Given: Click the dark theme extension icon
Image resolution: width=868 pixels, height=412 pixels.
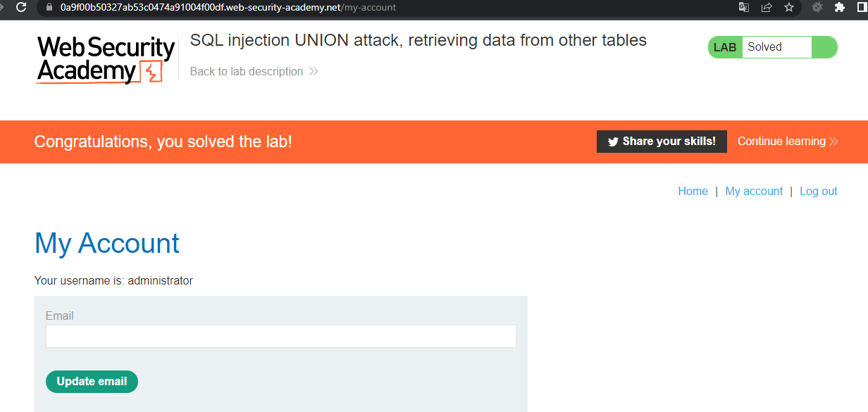Looking at the screenshot, I should tap(817, 8).
